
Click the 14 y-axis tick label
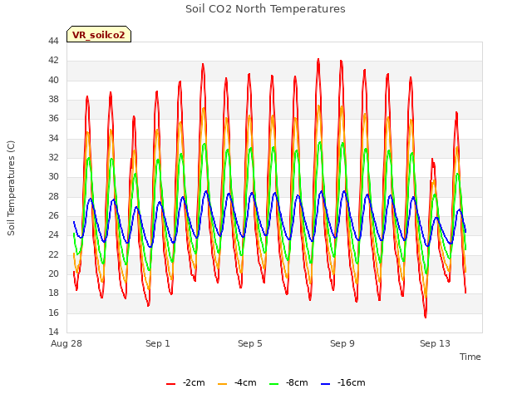tap(53, 332)
